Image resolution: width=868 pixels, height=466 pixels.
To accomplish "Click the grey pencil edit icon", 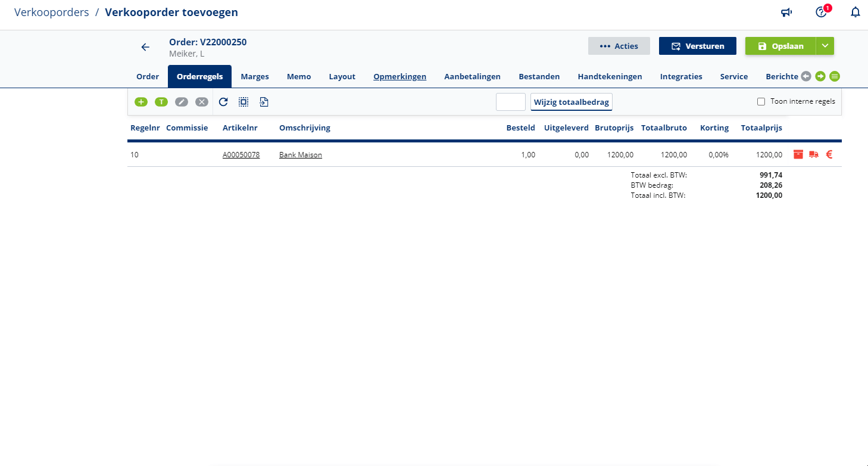I will 182,102.
